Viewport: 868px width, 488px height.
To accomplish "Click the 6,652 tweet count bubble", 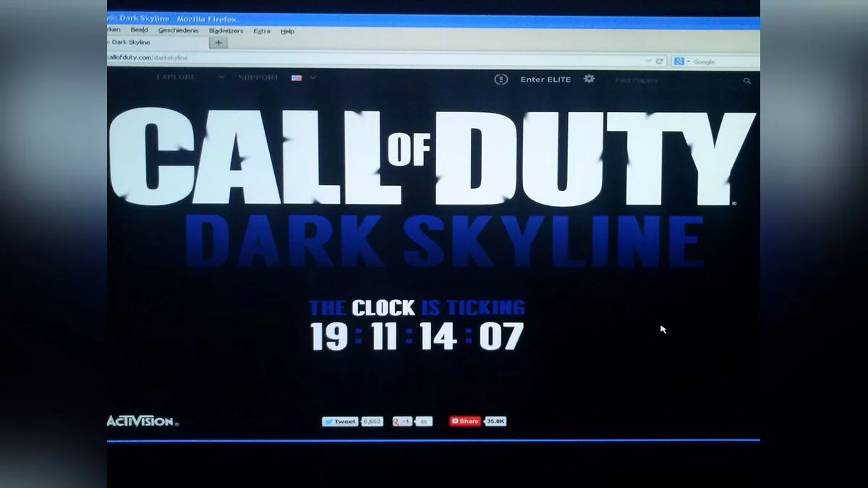I will point(372,421).
